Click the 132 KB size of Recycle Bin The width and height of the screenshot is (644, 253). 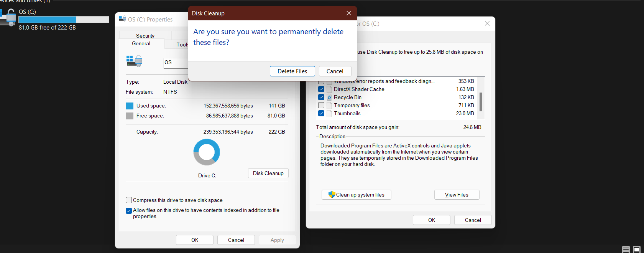466,97
